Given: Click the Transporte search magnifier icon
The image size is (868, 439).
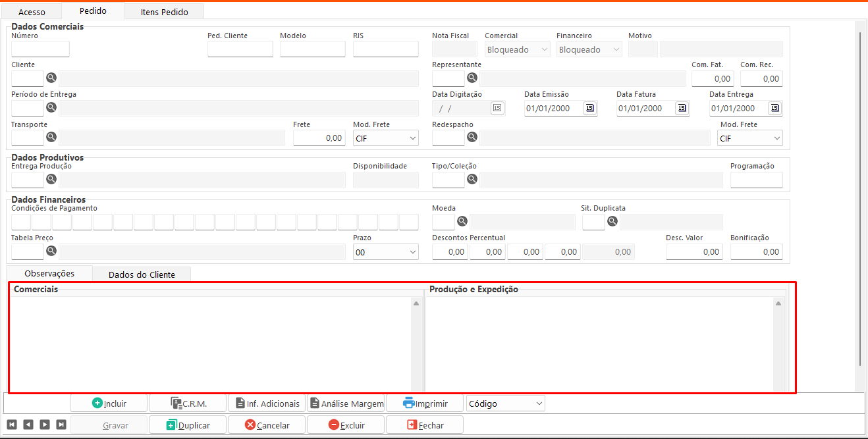Looking at the screenshot, I should [x=51, y=138].
